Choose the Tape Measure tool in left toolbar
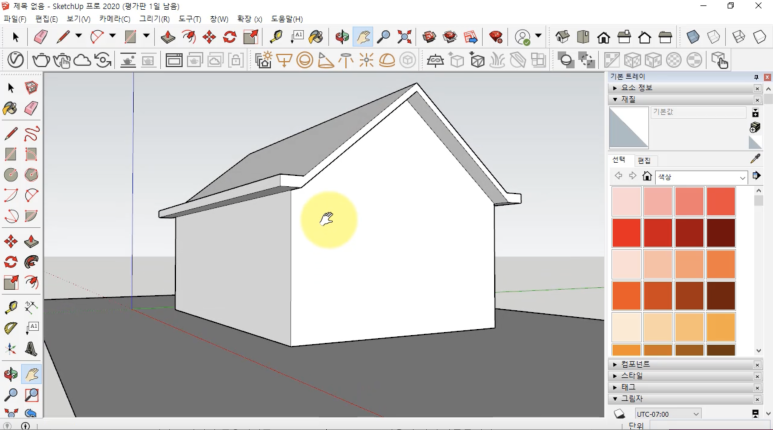Screen dimensions: 773x430 pyautogui.click(x=10, y=308)
